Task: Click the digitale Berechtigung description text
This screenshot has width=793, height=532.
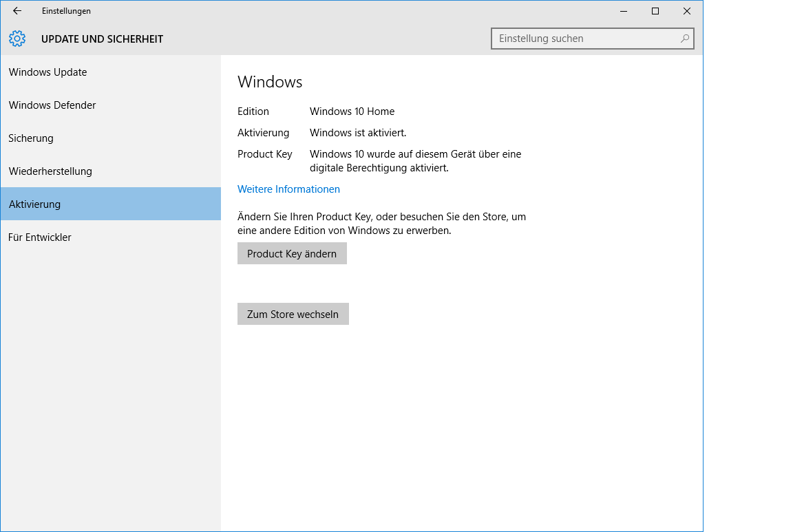Action: click(415, 161)
